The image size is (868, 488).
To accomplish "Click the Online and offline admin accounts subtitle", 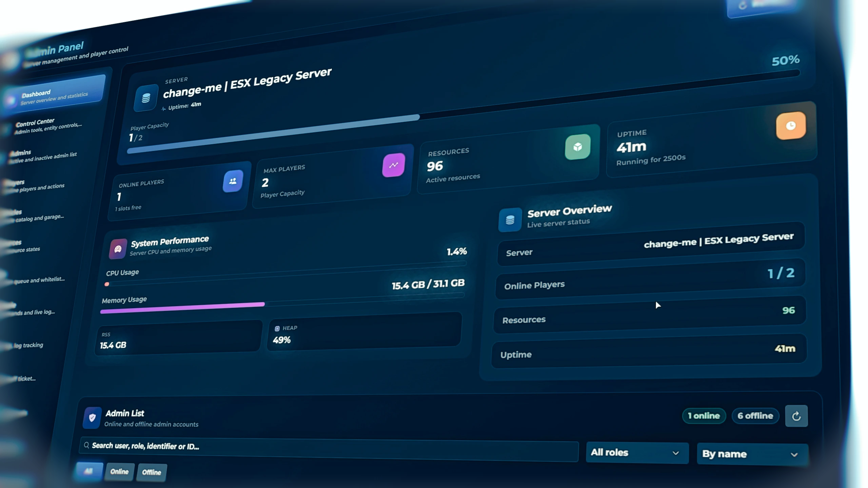I will tap(151, 424).
